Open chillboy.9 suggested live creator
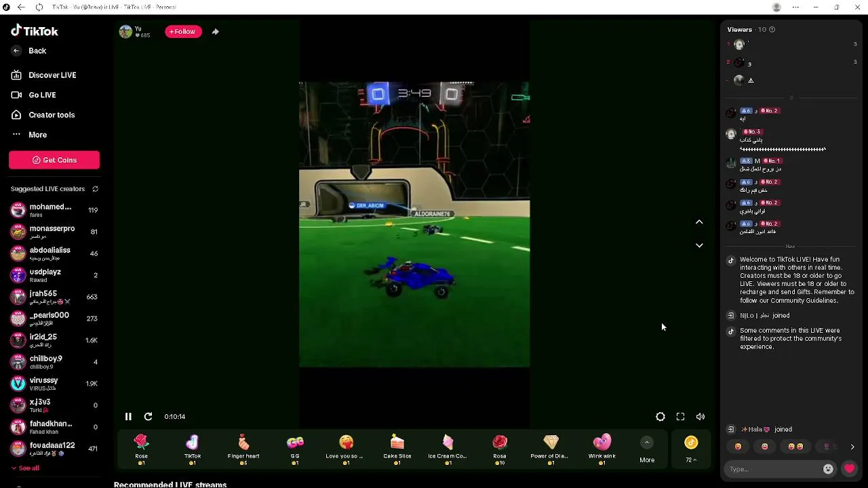The height and width of the screenshot is (488, 868). [54, 362]
